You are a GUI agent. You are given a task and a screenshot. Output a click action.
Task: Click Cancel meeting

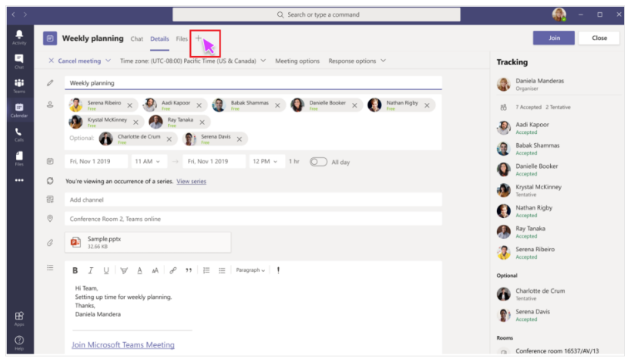[79, 61]
